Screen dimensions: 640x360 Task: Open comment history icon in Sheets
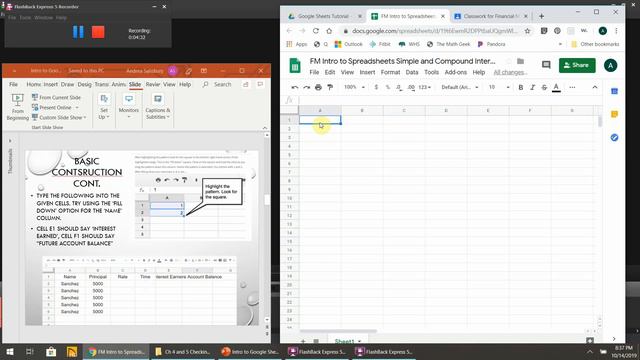[546, 65]
